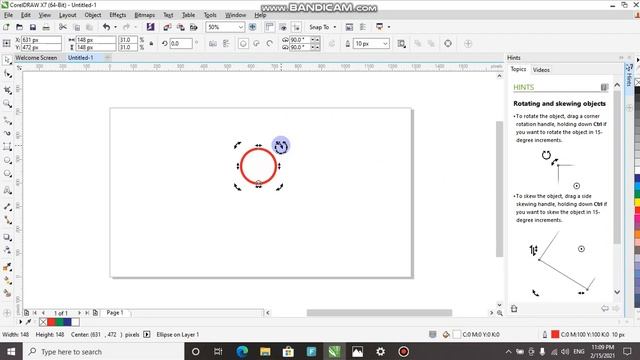640x360 pixels.
Task: Toggle Lock Ratio padlock
Action: pos(151,43)
